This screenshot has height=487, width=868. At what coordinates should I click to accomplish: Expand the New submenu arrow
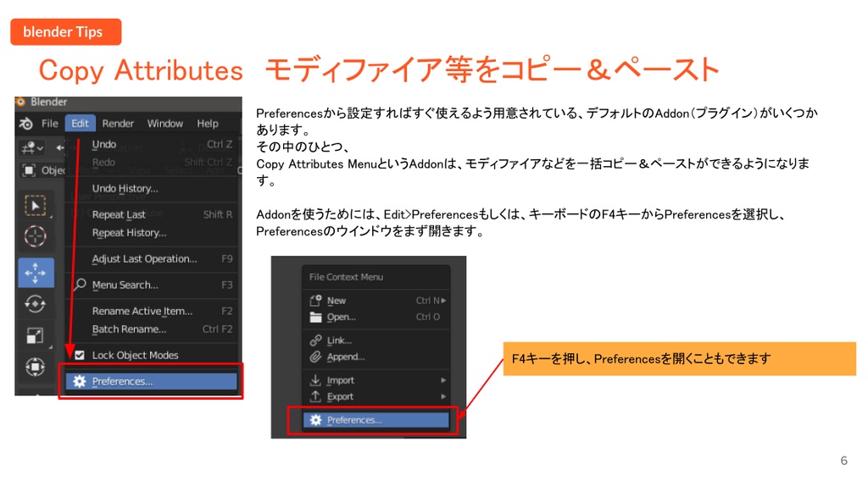click(443, 301)
